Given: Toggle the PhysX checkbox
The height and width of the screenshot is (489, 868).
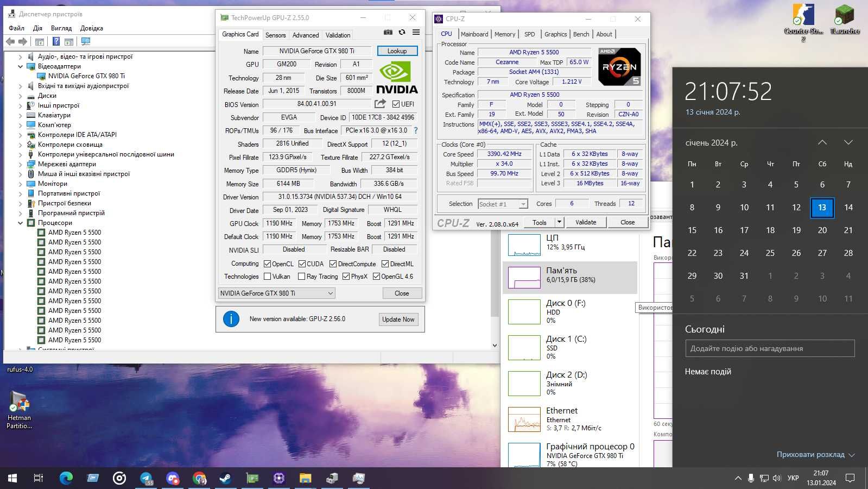Looking at the screenshot, I should click(346, 277).
